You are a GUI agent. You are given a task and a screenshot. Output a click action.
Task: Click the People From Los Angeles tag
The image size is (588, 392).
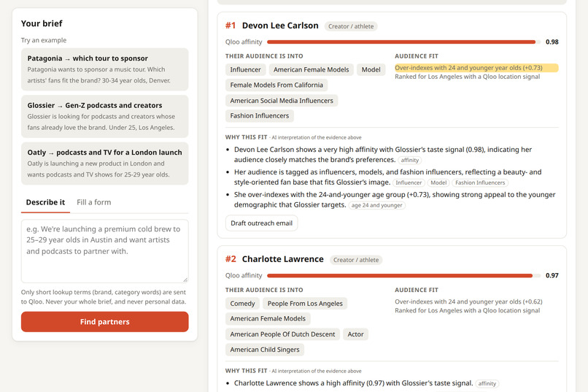coord(305,304)
